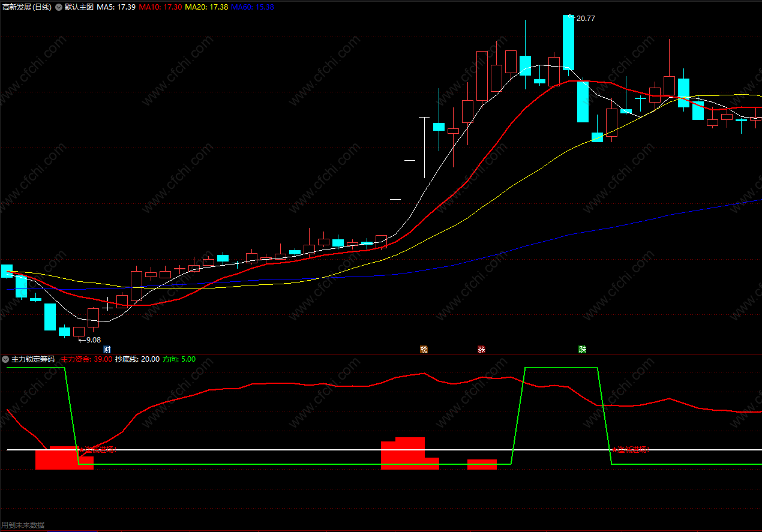
Task: Click the 主力锁定筹码 indicator name
Action: [x=33, y=359]
